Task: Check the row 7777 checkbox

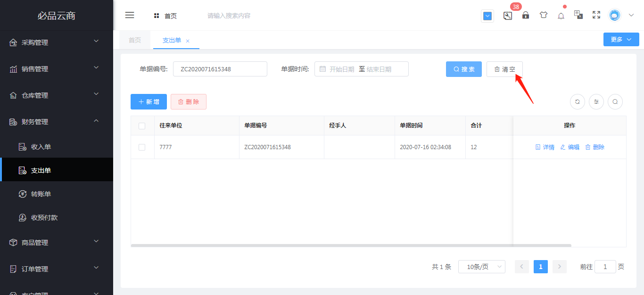Action: (x=142, y=147)
